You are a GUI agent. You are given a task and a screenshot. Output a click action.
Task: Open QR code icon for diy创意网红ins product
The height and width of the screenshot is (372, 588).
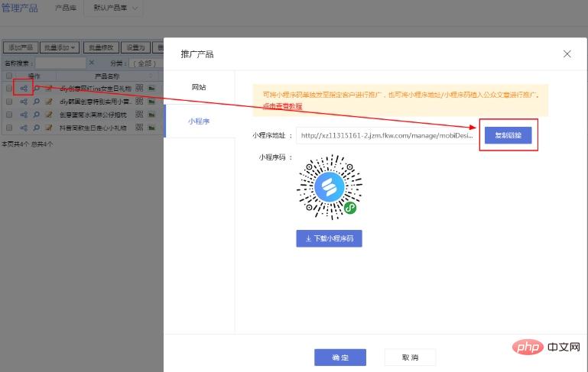click(139, 88)
